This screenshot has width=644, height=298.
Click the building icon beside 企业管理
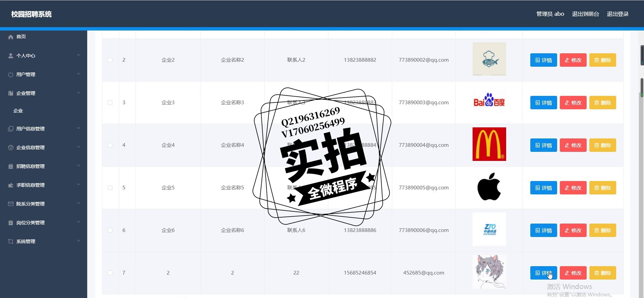click(11, 93)
